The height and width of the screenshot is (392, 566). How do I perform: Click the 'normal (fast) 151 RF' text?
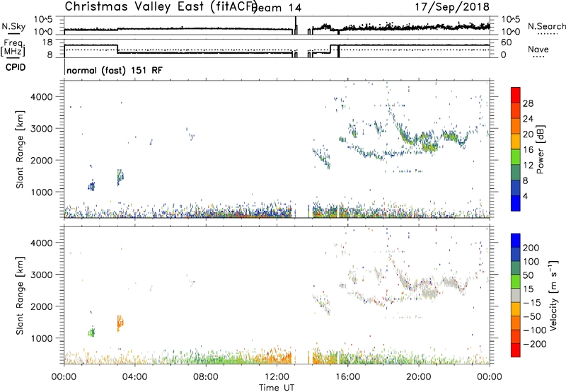(115, 70)
